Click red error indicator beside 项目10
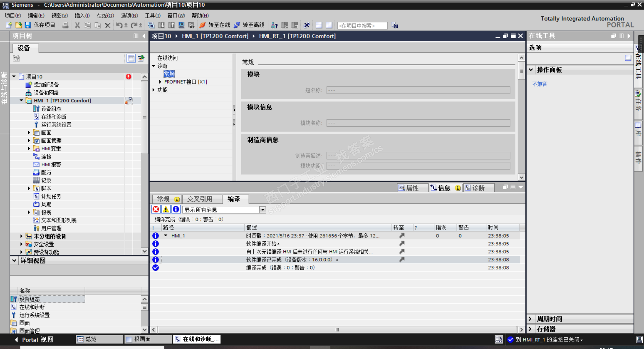This screenshot has width=644, height=349. click(x=128, y=77)
